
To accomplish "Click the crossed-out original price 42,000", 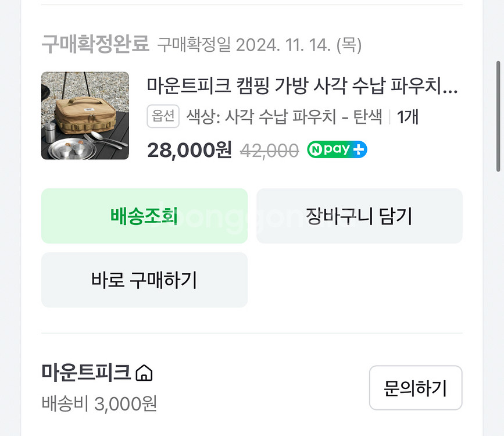I will [269, 149].
